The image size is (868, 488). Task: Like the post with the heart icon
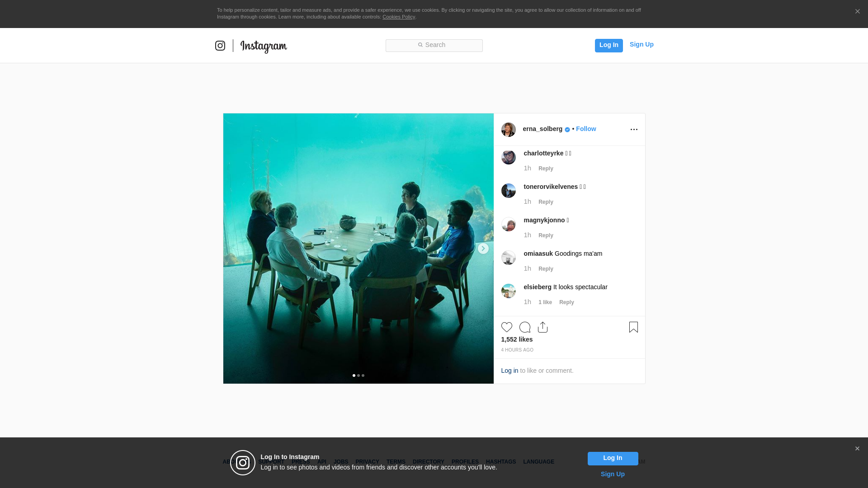point(506,327)
